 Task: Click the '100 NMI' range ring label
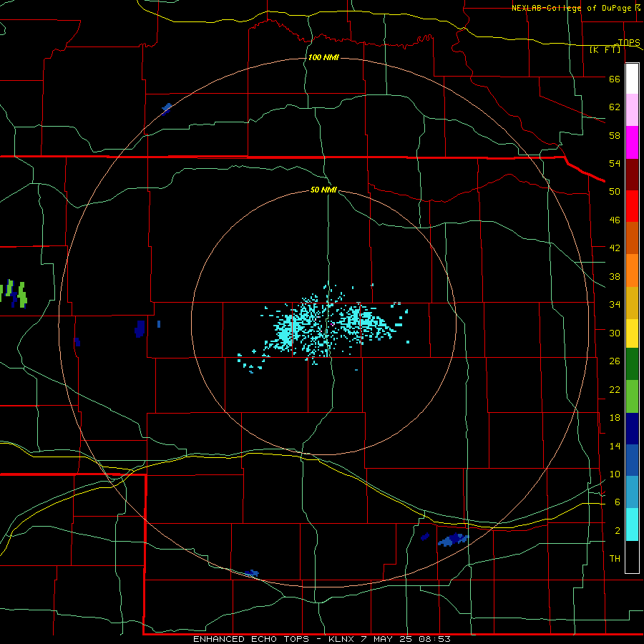[323, 57]
